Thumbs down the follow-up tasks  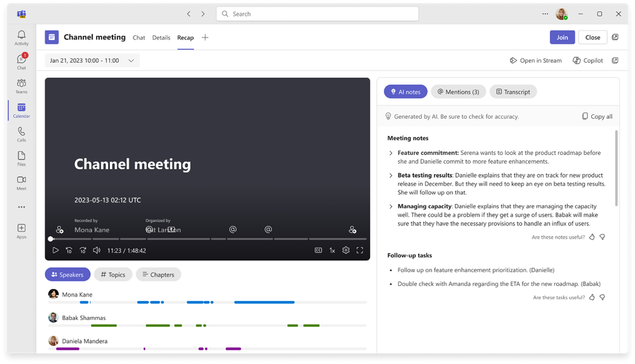click(x=602, y=297)
